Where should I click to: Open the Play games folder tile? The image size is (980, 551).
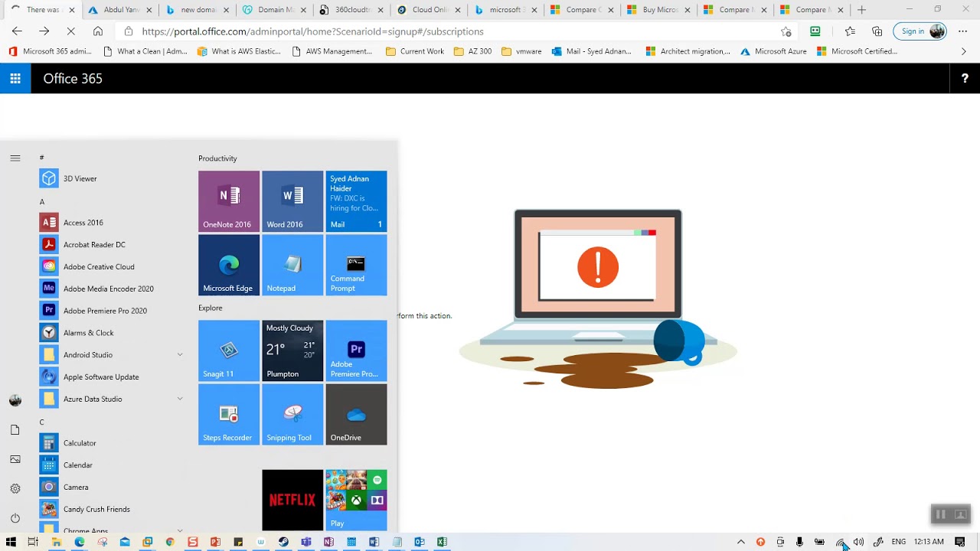pyautogui.click(x=356, y=500)
